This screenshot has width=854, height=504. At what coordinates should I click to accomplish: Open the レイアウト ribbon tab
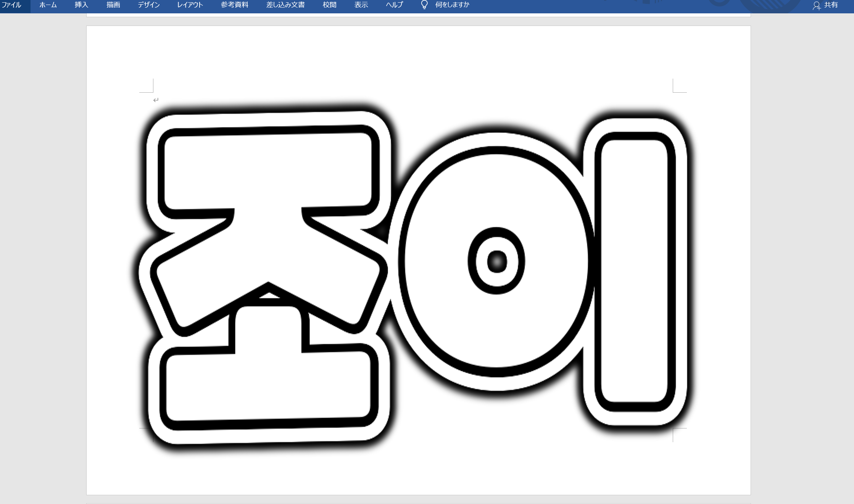pos(190,5)
